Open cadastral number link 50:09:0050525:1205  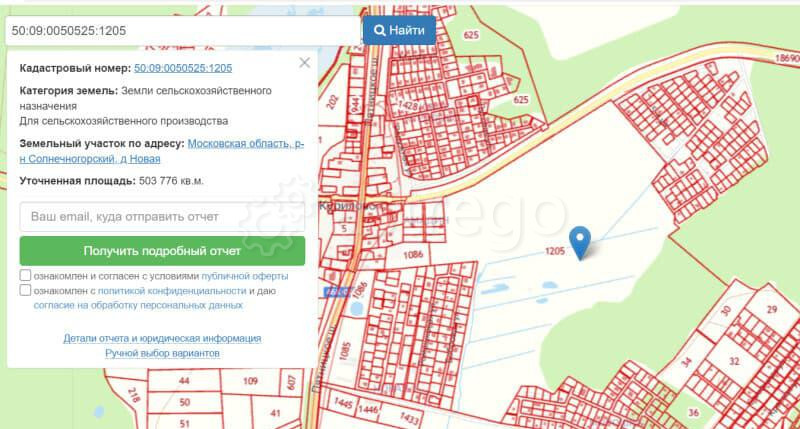[x=183, y=68]
